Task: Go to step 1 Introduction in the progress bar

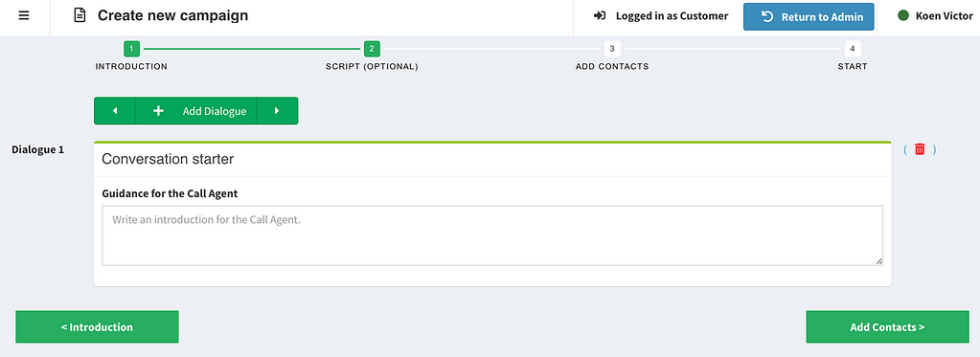Action: (x=131, y=49)
